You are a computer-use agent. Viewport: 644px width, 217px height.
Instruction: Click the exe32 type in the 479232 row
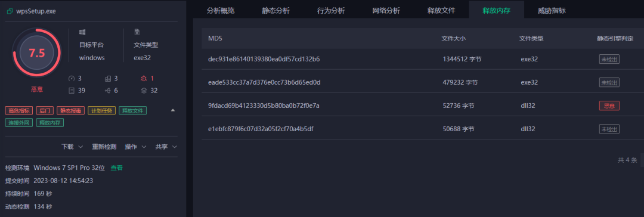click(x=529, y=83)
